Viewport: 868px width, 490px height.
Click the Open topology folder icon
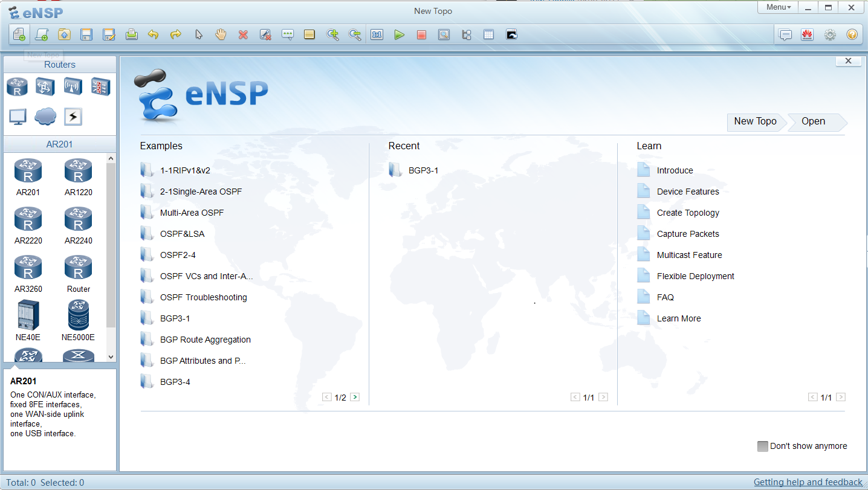pos(64,35)
